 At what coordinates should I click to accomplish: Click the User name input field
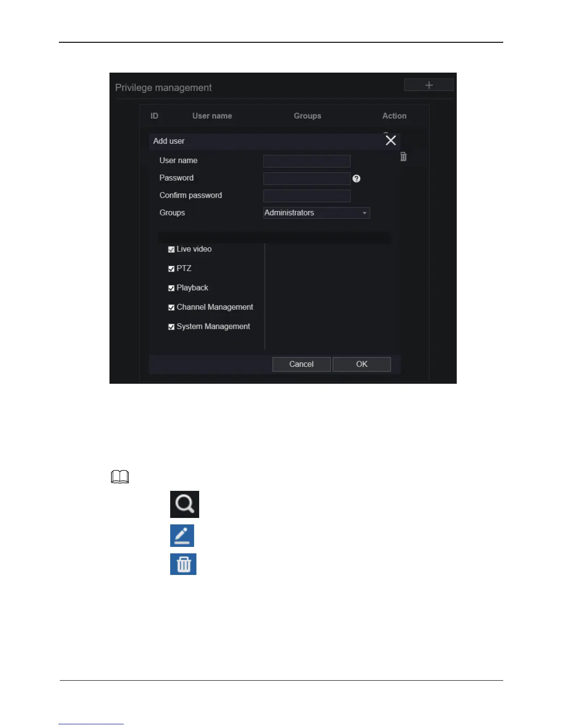click(307, 161)
